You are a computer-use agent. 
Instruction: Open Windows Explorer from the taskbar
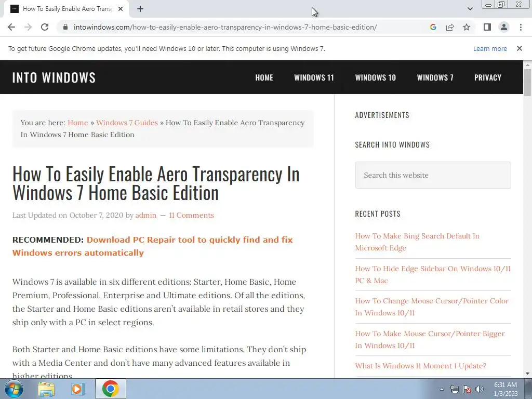[46, 389]
